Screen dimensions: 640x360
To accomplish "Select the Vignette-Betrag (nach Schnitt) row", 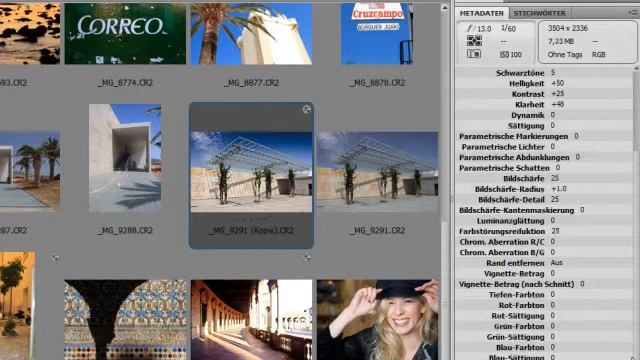I will [x=544, y=284].
